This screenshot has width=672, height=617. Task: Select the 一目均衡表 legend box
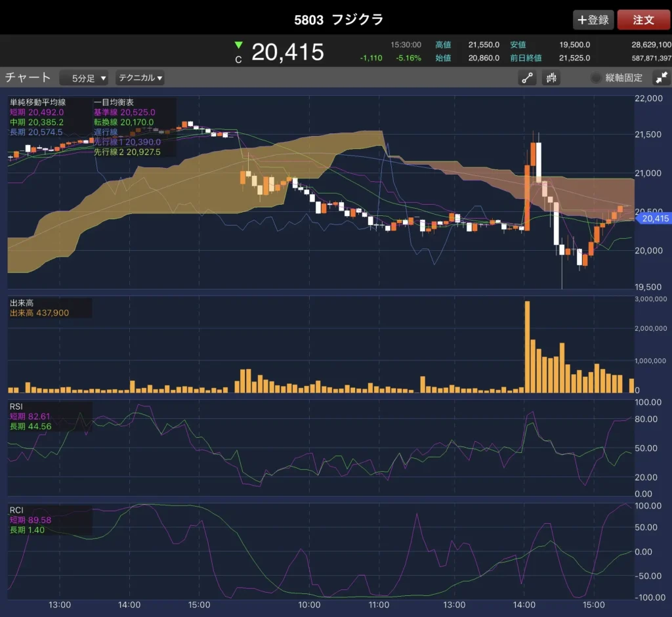[x=134, y=127]
